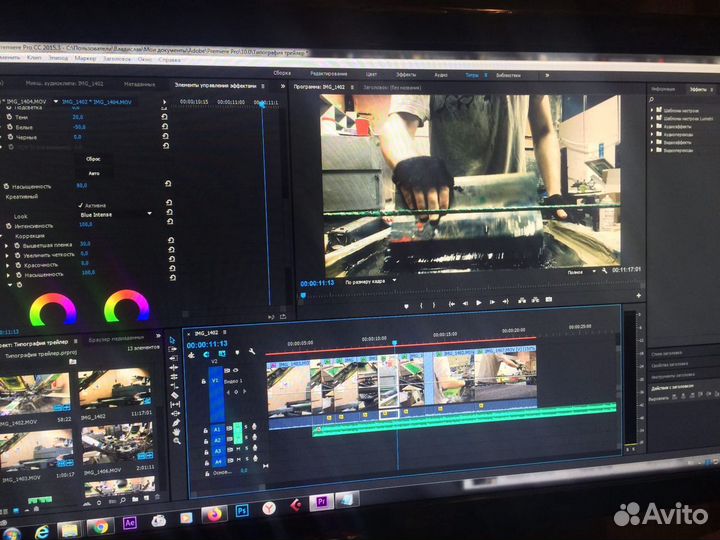Open the Маркер menu in the menu bar

point(86,59)
